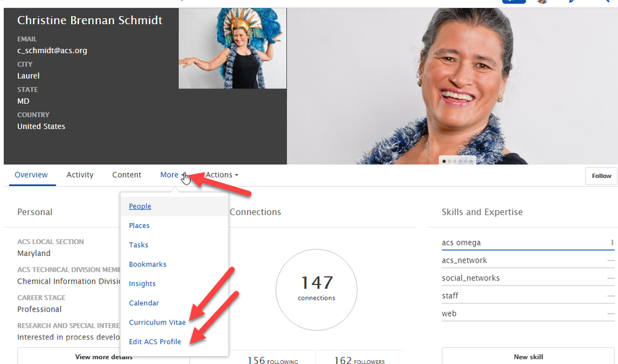This screenshot has height=364, width=618.
Task: Select People from the More menu
Action: (x=140, y=206)
